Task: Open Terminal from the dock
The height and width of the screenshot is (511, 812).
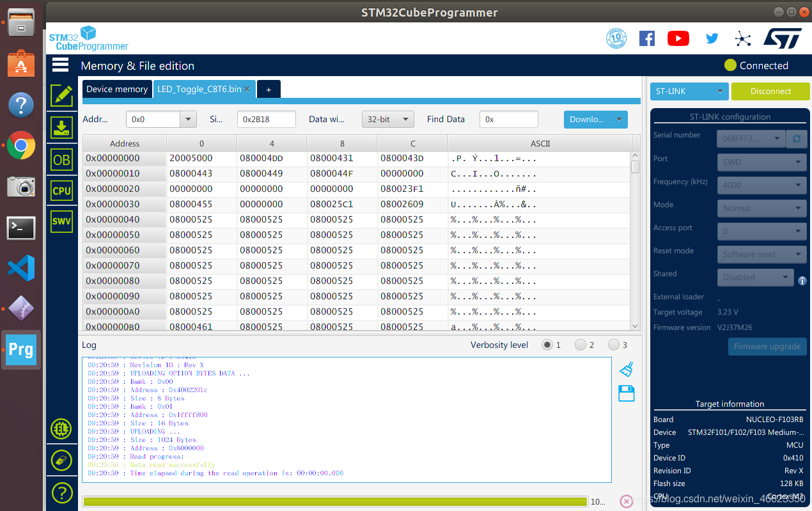Action: point(21,227)
